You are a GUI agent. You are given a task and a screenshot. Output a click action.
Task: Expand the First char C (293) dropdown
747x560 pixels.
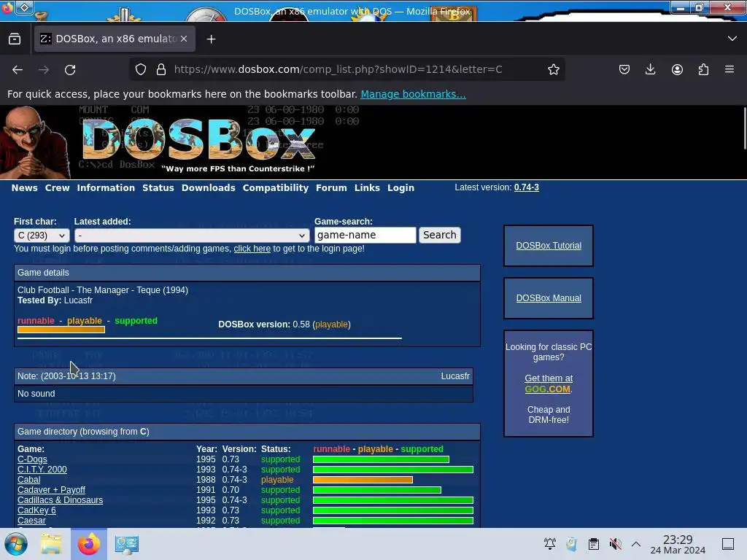[42, 236]
